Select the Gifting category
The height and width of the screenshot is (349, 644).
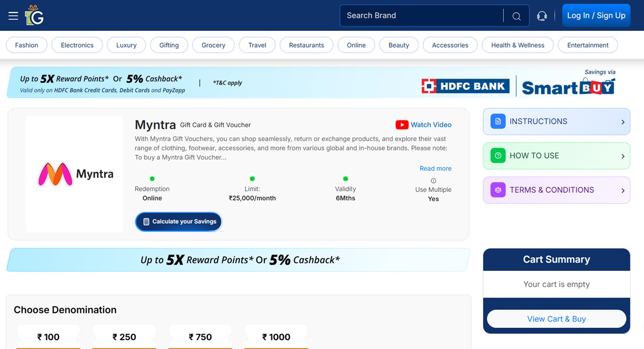169,45
